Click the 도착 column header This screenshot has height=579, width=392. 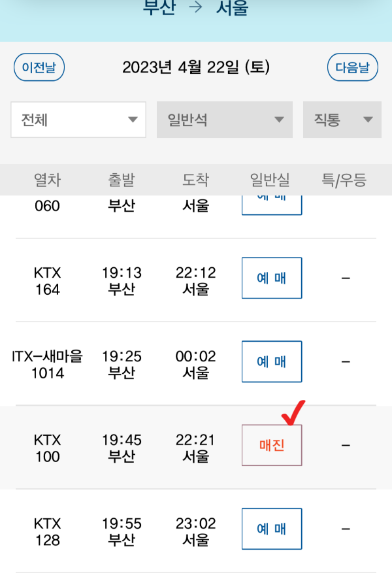click(x=195, y=180)
